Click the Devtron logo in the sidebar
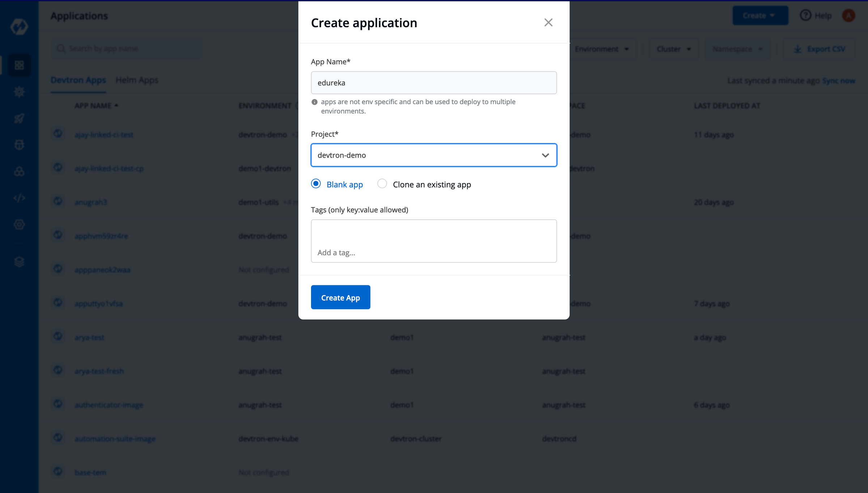Image resolution: width=868 pixels, height=493 pixels. coord(20,26)
